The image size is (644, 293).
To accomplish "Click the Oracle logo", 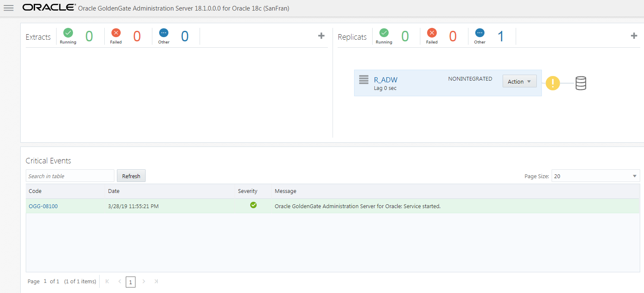I will (49, 8).
